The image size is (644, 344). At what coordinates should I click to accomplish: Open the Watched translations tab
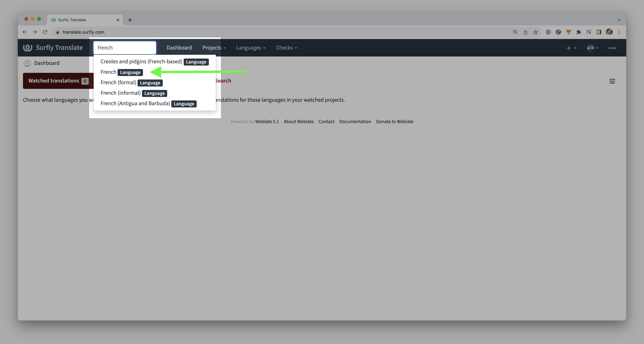[58, 81]
